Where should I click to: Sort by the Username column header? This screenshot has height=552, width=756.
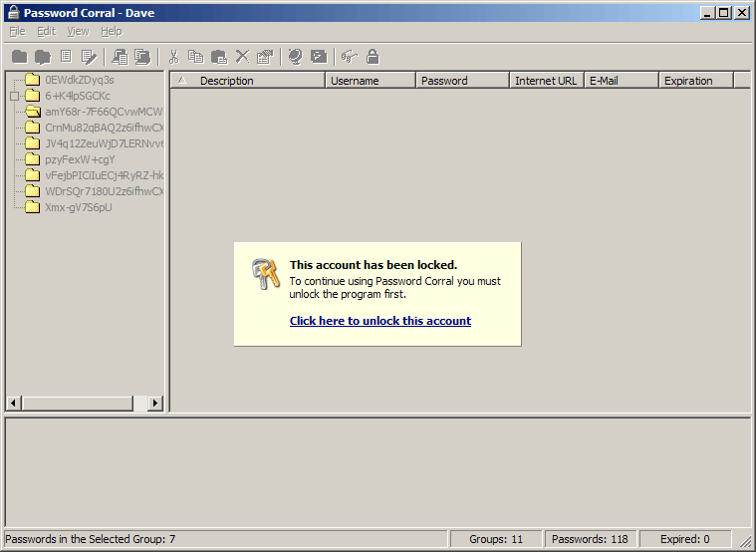pos(371,81)
